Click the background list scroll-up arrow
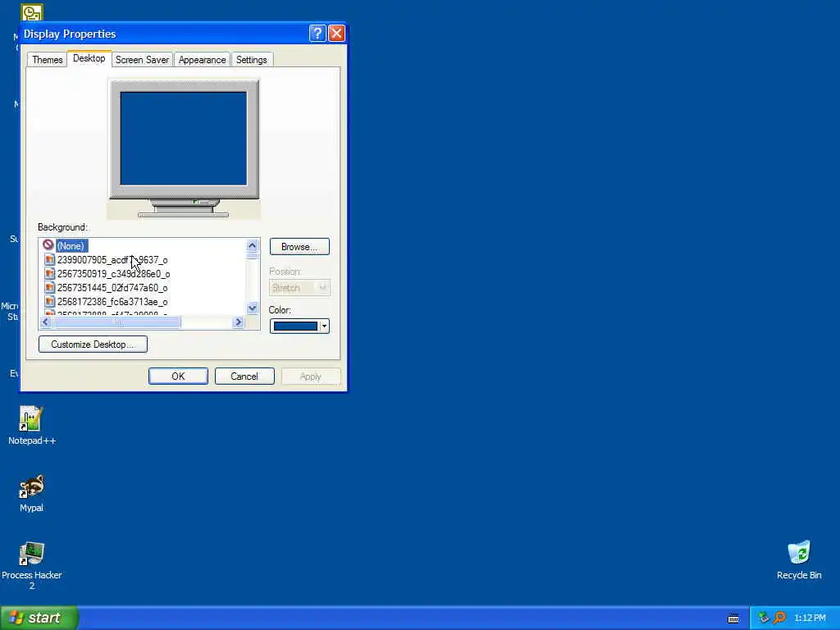 [253, 245]
